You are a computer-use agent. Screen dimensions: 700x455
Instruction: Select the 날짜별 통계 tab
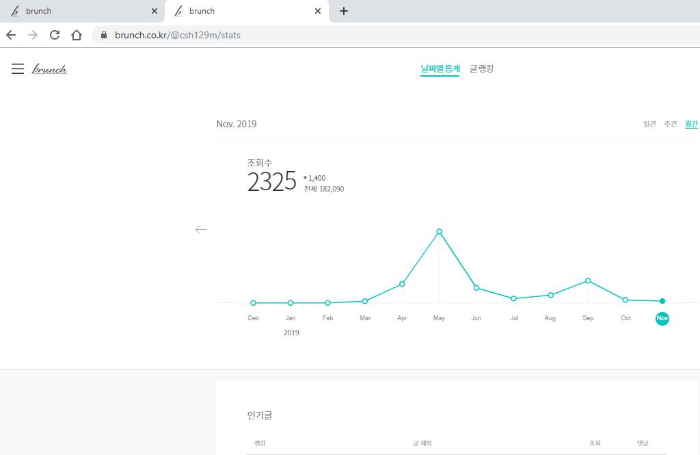coord(440,69)
